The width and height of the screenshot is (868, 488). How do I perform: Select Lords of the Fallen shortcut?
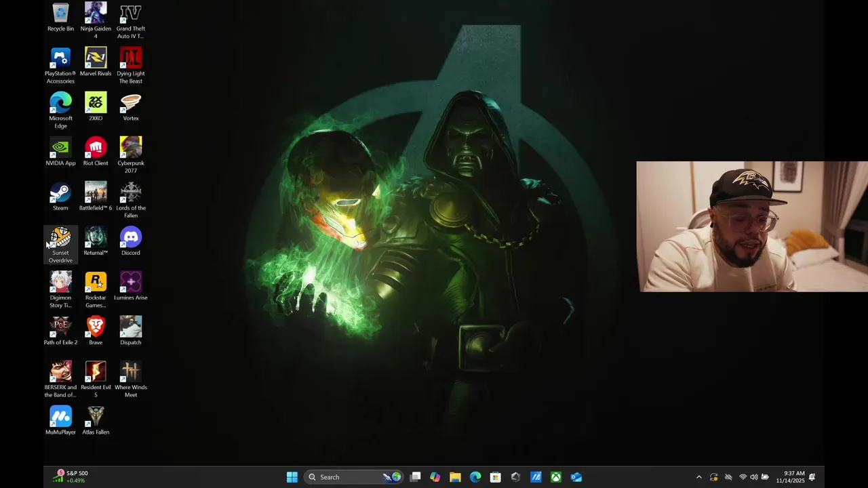131,200
